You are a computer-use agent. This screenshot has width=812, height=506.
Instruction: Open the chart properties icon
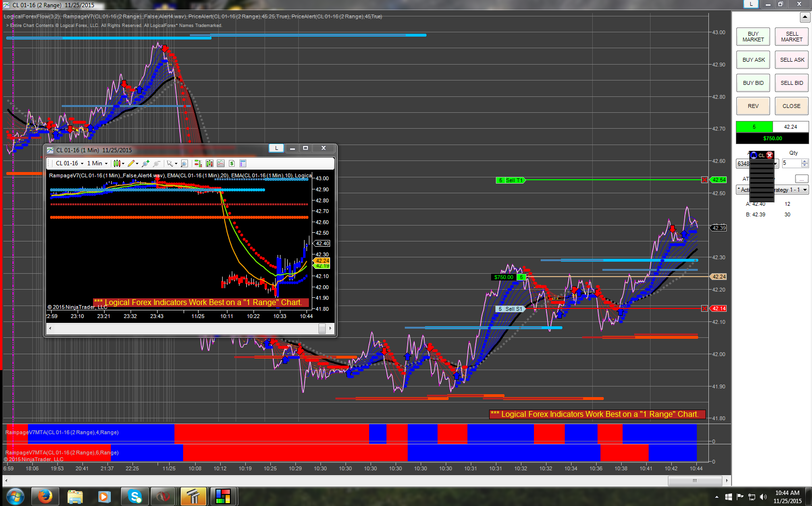point(243,163)
